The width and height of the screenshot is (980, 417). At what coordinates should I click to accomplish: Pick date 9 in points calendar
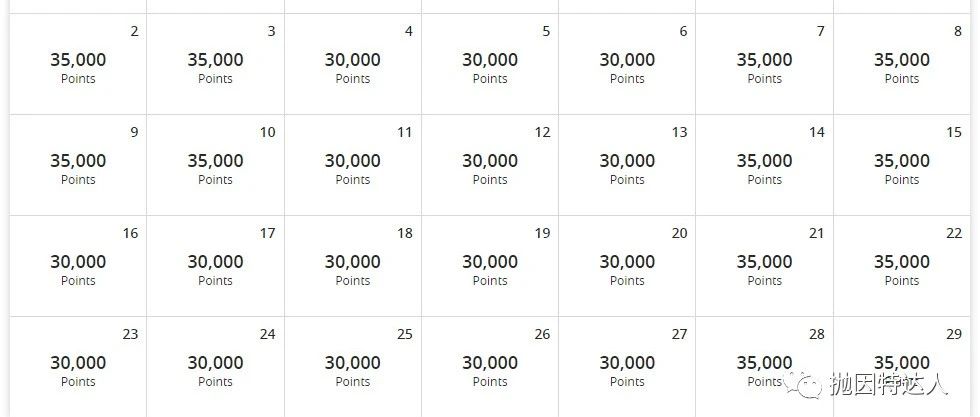[78, 165]
